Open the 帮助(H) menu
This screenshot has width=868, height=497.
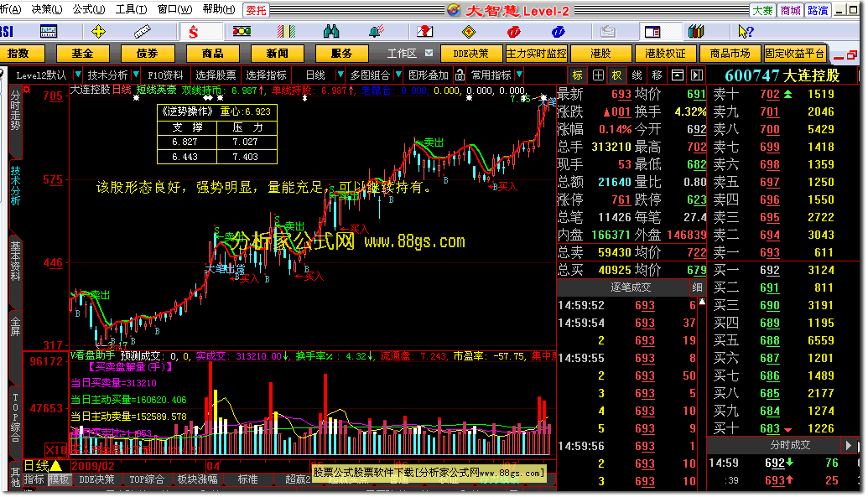[219, 9]
